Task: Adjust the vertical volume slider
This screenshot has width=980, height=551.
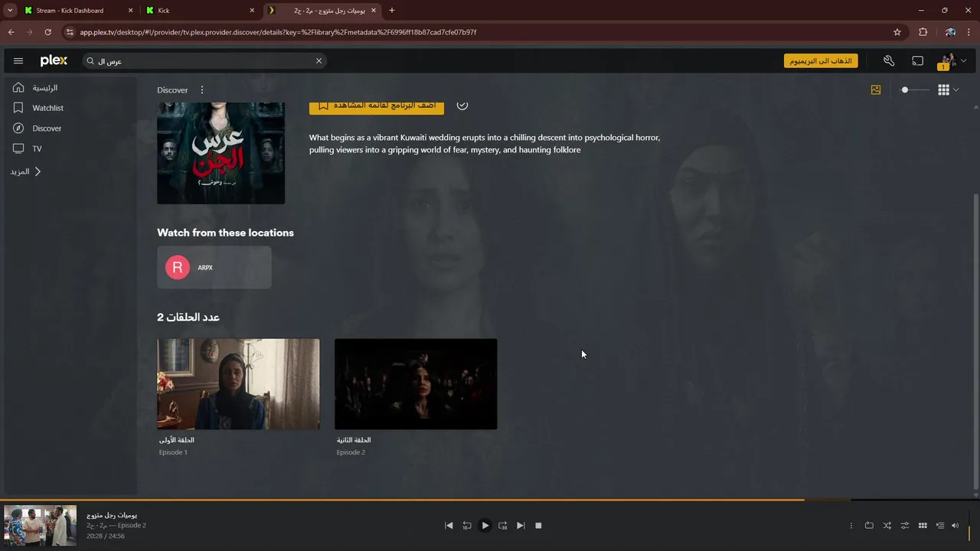Action: (969, 526)
